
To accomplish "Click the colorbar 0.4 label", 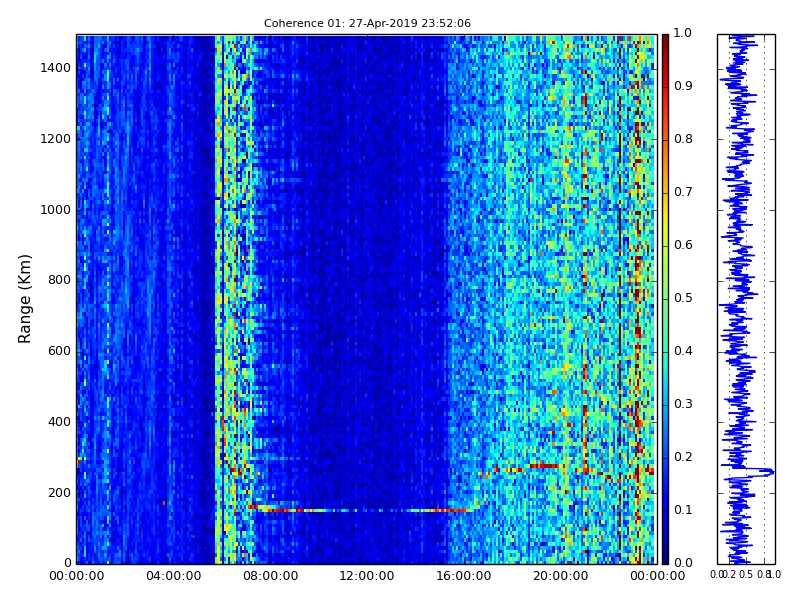I will (683, 351).
